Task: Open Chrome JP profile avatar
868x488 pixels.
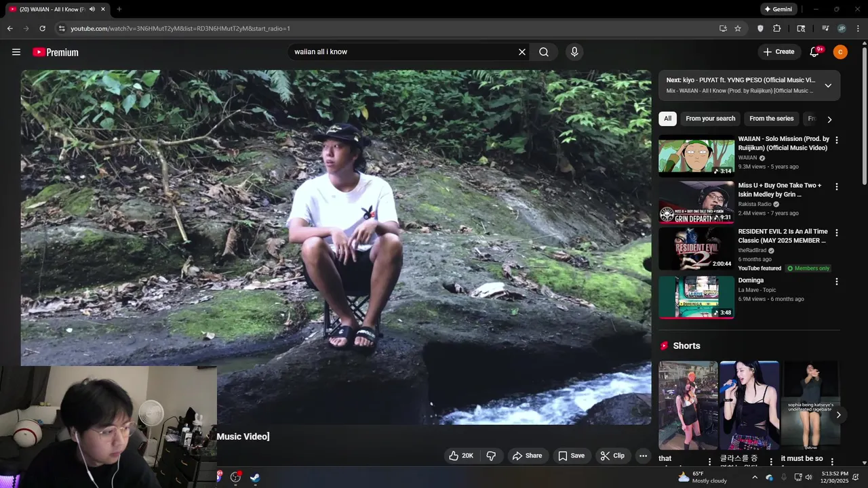Action: click(842, 28)
